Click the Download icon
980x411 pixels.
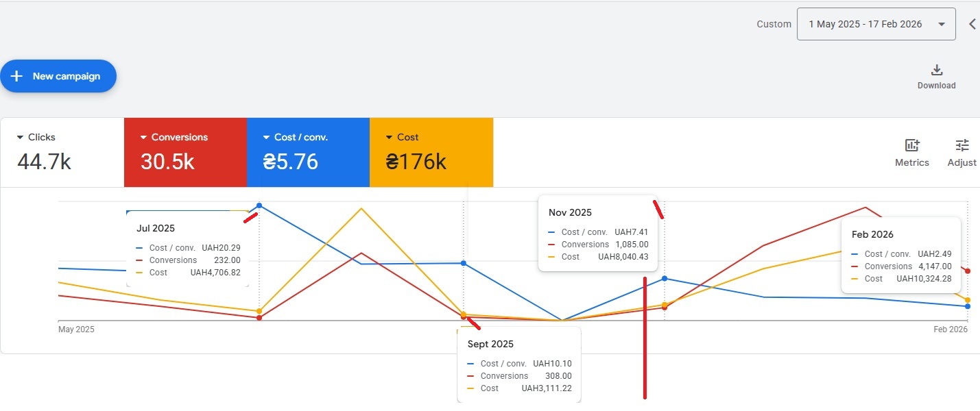coord(937,70)
